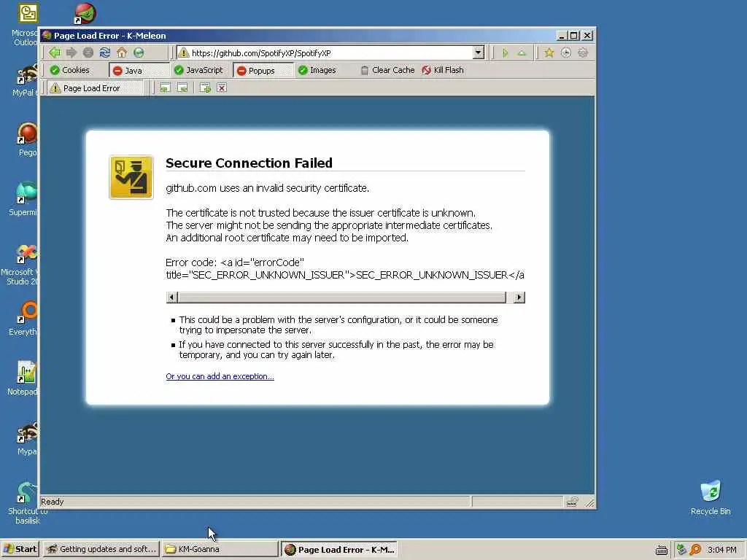Screen dimensions: 747x560
Task: Go back using the green Back arrow
Action: coord(55,52)
